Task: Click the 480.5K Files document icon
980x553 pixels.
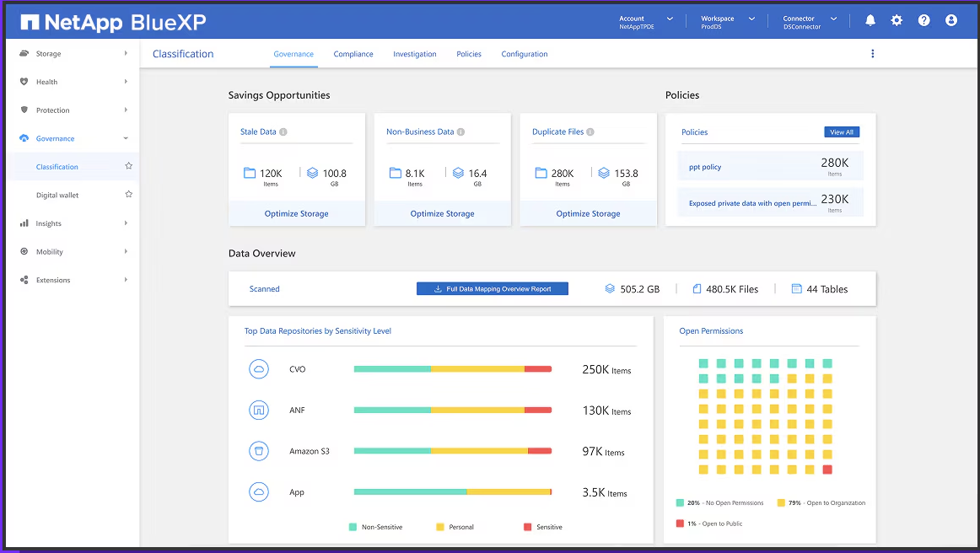Action: [x=697, y=288]
